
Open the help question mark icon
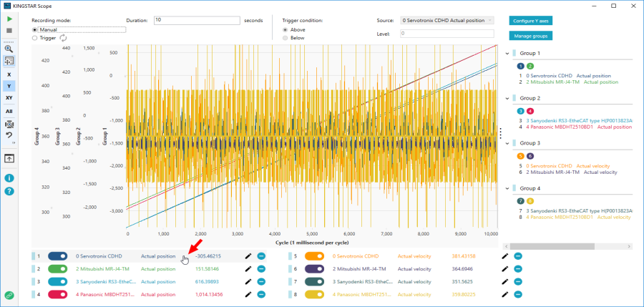(9, 191)
